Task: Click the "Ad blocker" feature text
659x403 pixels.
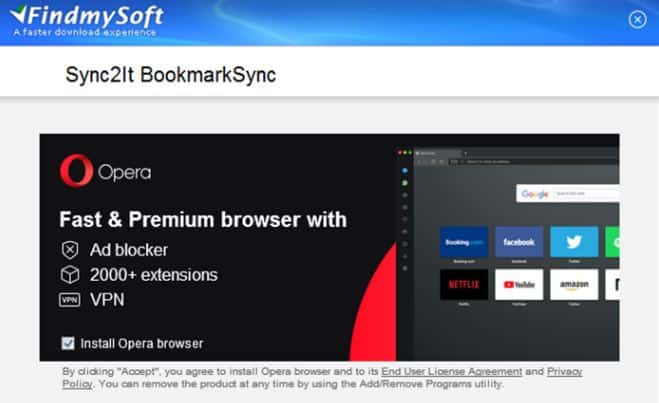Action: click(129, 250)
